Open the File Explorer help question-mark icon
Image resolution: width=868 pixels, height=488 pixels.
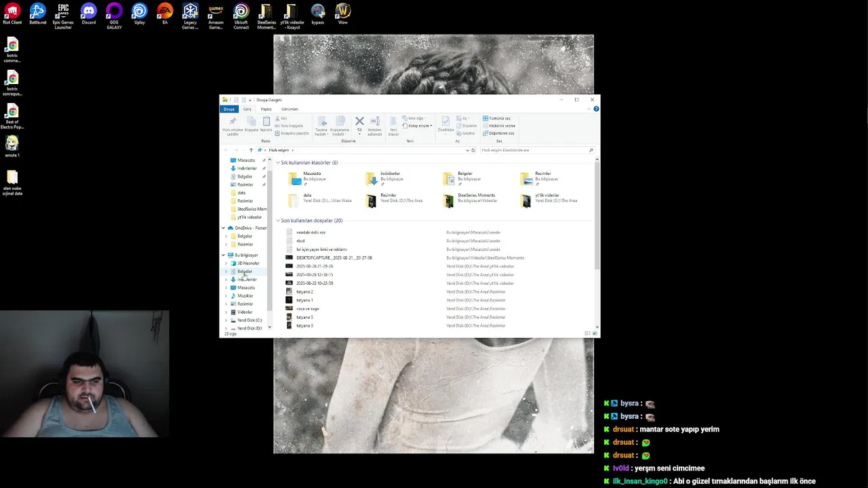pos(595,108)
